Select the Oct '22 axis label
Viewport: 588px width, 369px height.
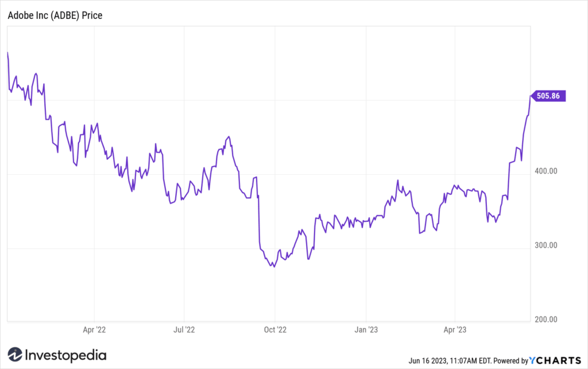coord(275,329)
